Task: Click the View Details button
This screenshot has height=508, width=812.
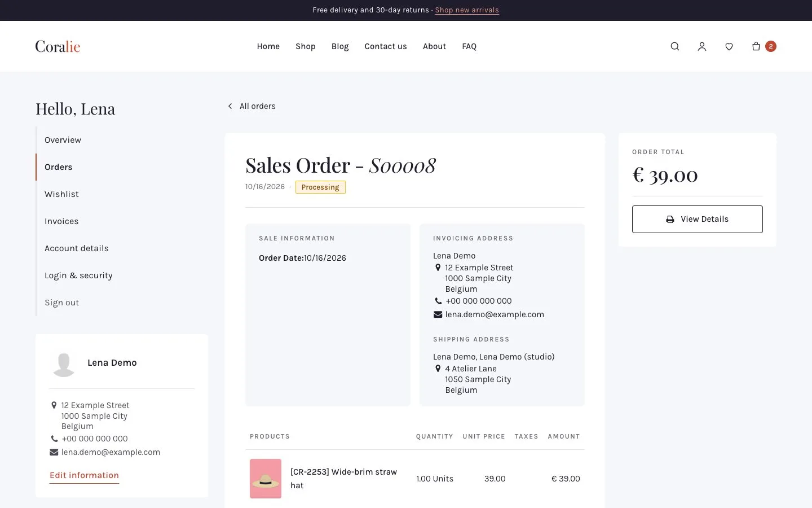Action: (698, 219)
